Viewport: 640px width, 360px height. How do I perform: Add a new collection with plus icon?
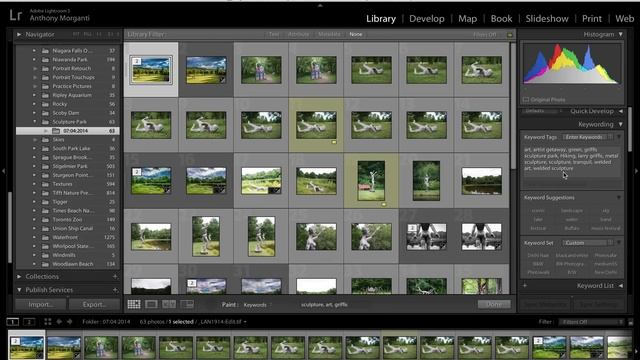115,276
